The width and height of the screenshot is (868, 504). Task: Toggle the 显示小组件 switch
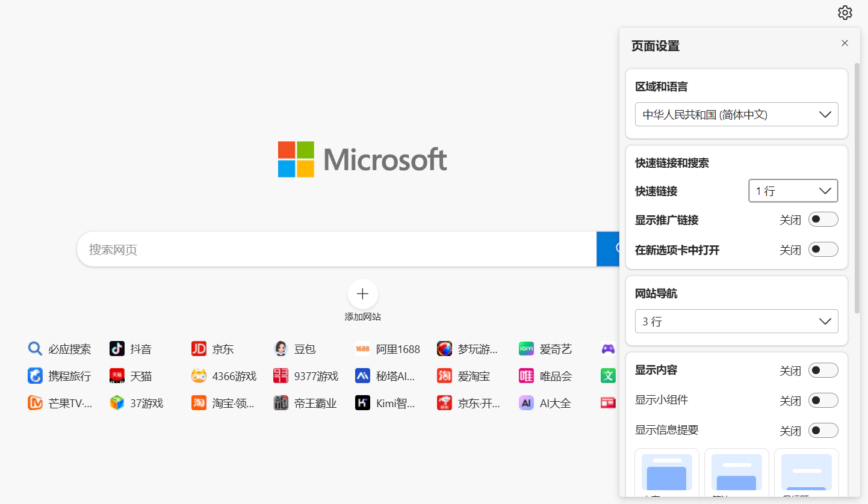(823, 401)
